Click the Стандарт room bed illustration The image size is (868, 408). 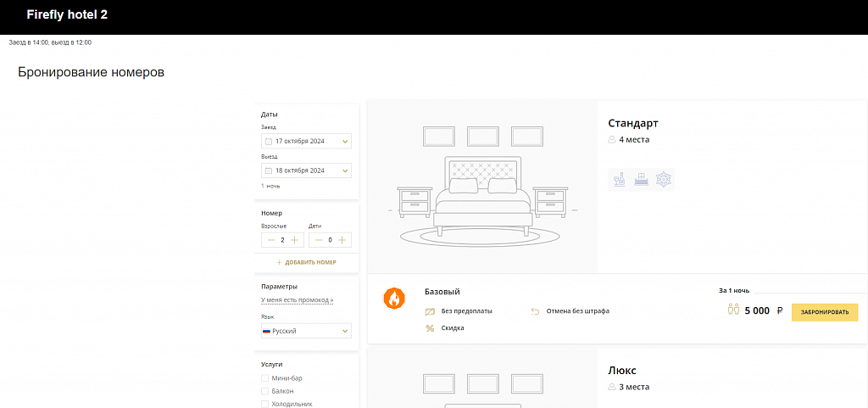click(x=482, y=186)
